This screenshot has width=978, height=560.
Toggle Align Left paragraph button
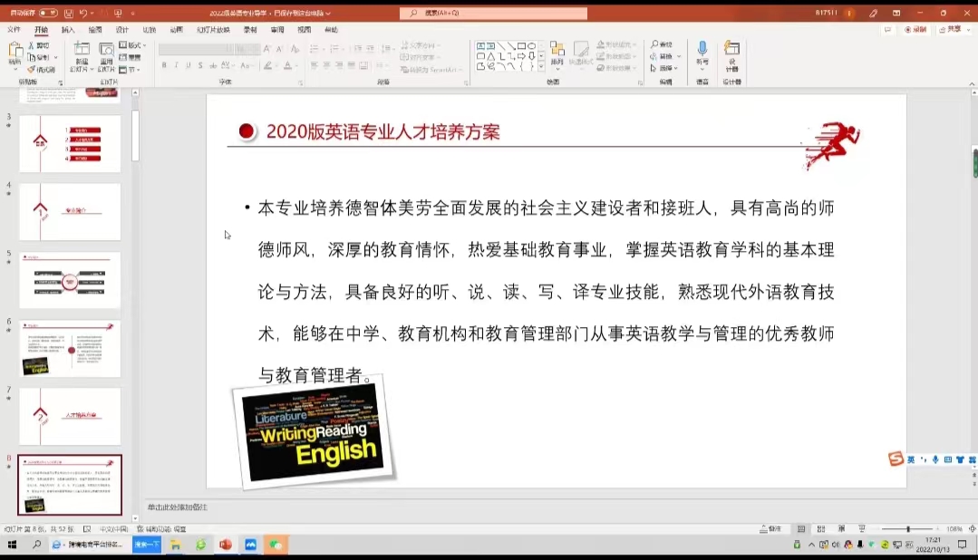(315, 65)
